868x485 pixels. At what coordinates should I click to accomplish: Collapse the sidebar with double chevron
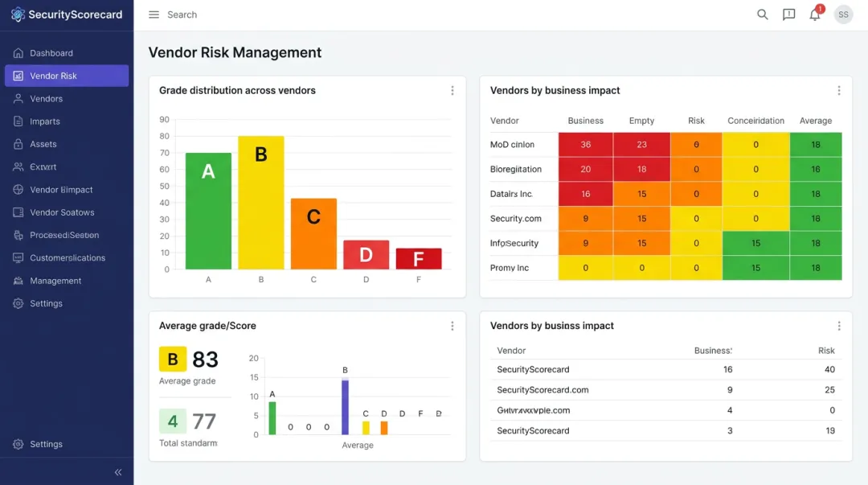pyautogui.click(x=118, y=472)
